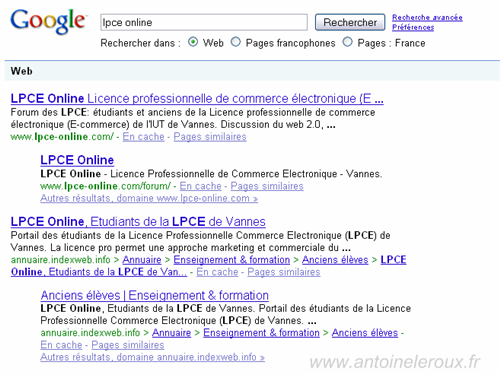500x374 pixels.
Task: Open result 'Anciens élèves | Enseignement & formation'
Action: 154,295
